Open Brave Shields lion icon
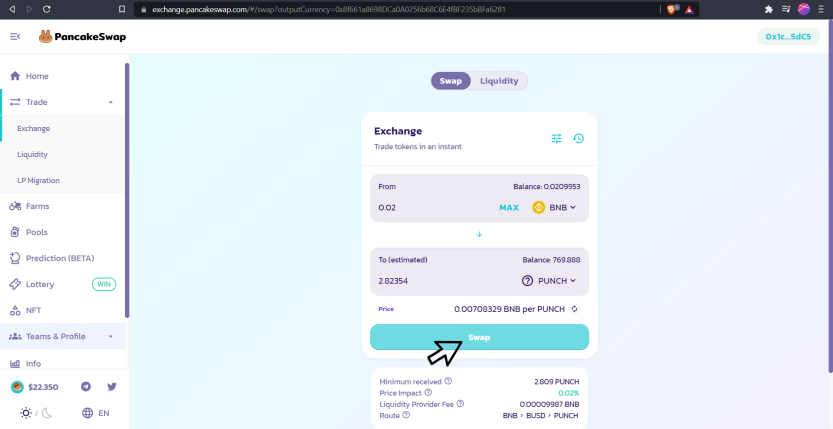The height and width of the screenshot is (429, 833). 672,9
